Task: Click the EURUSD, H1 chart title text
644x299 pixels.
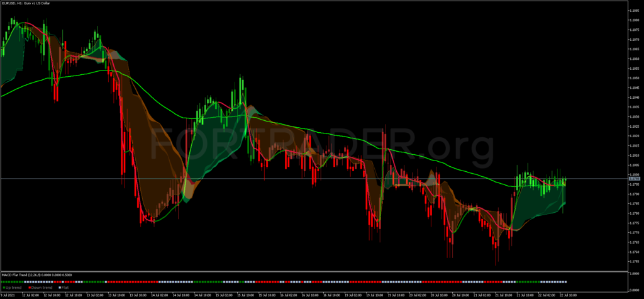Action: click(25, 3)
